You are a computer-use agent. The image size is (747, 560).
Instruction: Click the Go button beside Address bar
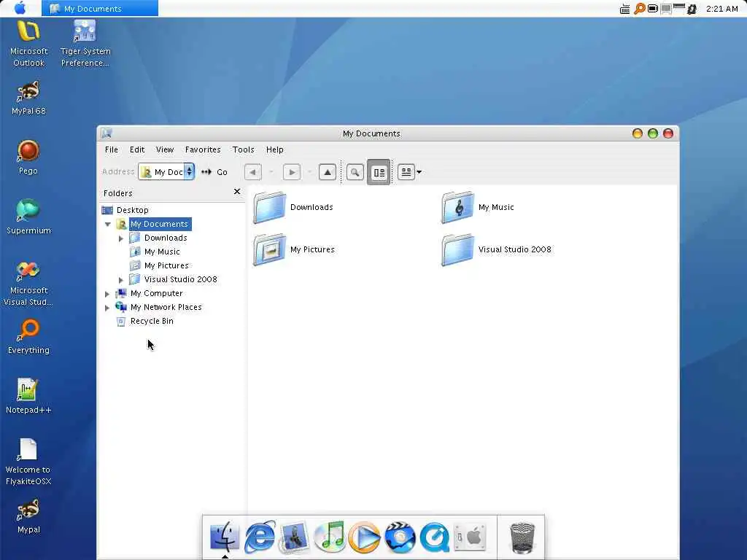[x=214, y=172]
